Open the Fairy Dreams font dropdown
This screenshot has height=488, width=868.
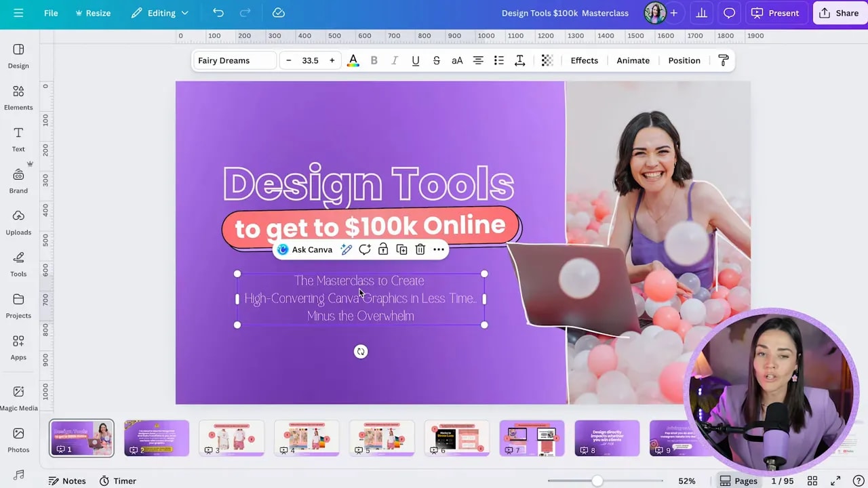coord(234,60)
